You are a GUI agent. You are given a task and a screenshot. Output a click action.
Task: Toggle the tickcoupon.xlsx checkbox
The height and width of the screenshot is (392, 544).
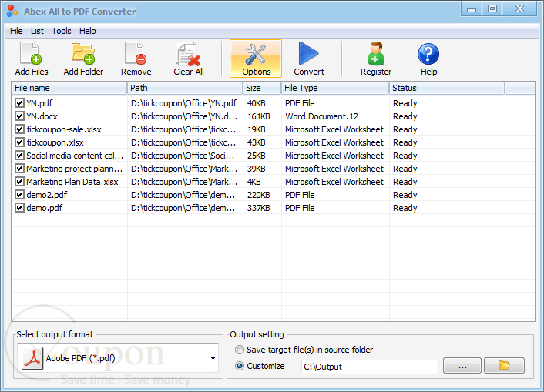pyautogui.click(x=19, y=142)
